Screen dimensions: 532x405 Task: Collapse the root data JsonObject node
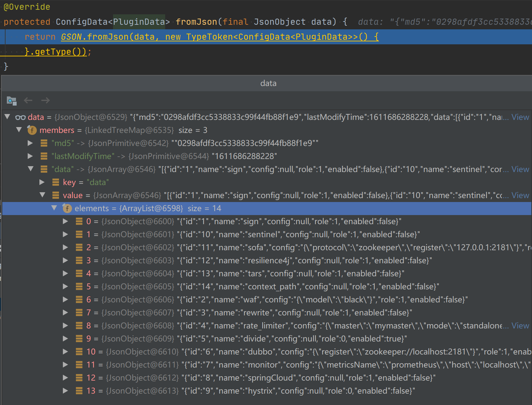tap(7, 117)
